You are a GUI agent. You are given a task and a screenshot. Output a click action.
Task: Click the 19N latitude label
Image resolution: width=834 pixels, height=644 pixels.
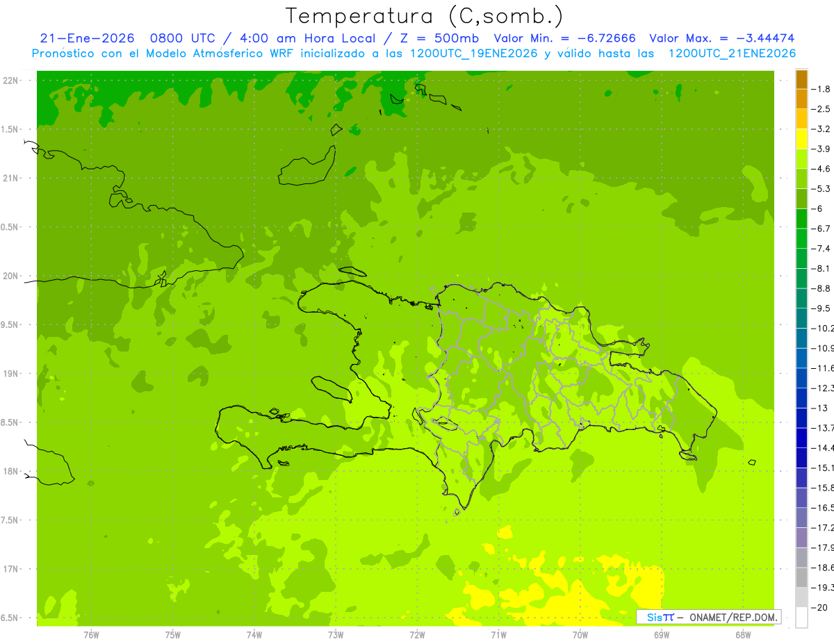[x=12, y=374]
